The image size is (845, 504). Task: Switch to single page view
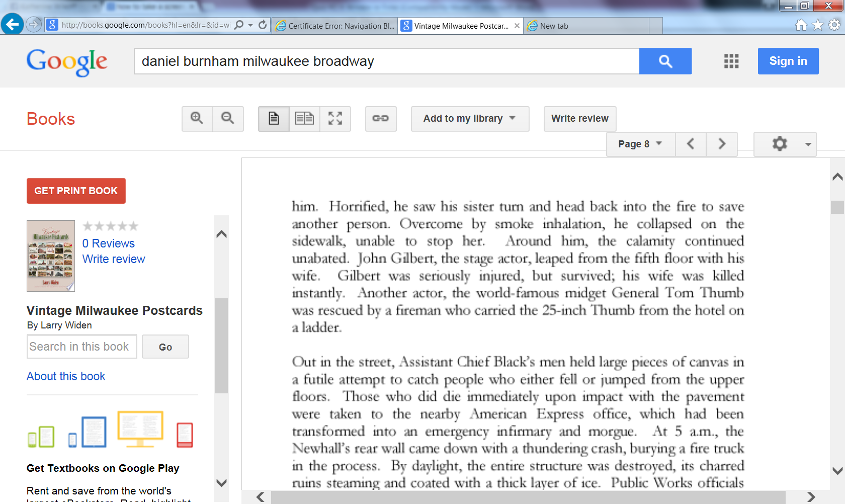(x=274, y=119)
